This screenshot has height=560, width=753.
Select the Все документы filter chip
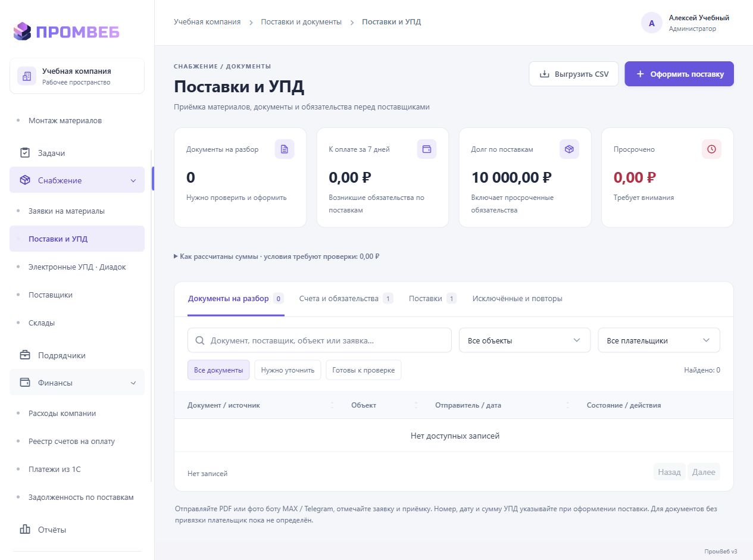218,370
